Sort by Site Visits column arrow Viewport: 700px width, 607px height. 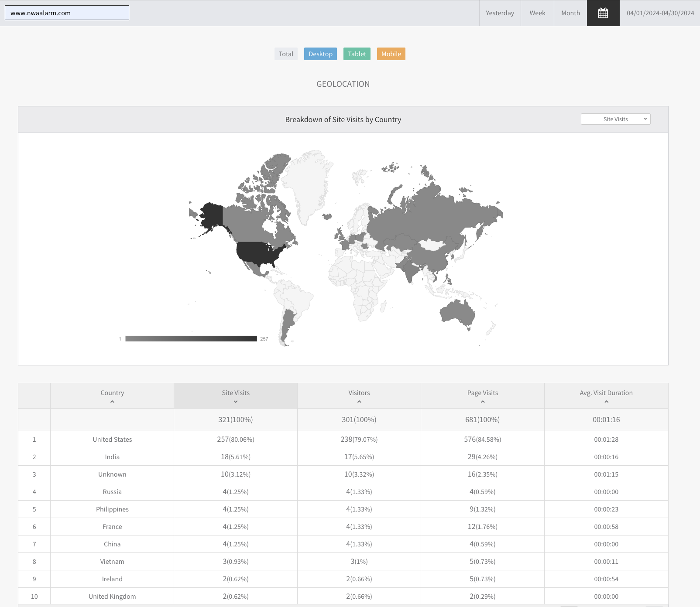(x=236, y=402)
